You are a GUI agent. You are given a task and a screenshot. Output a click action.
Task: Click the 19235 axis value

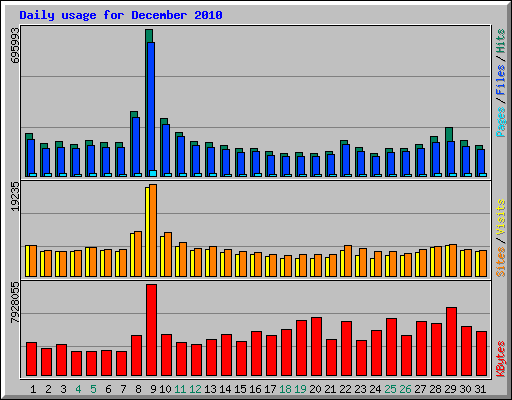pyautogui.click(x=15, y=197)
